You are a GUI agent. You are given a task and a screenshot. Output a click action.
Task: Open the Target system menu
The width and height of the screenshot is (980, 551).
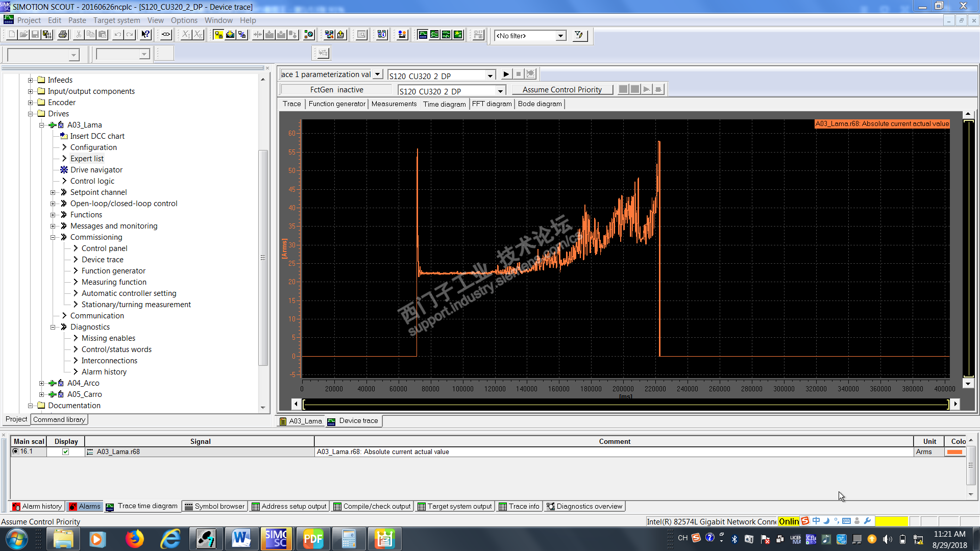(116, 20)
